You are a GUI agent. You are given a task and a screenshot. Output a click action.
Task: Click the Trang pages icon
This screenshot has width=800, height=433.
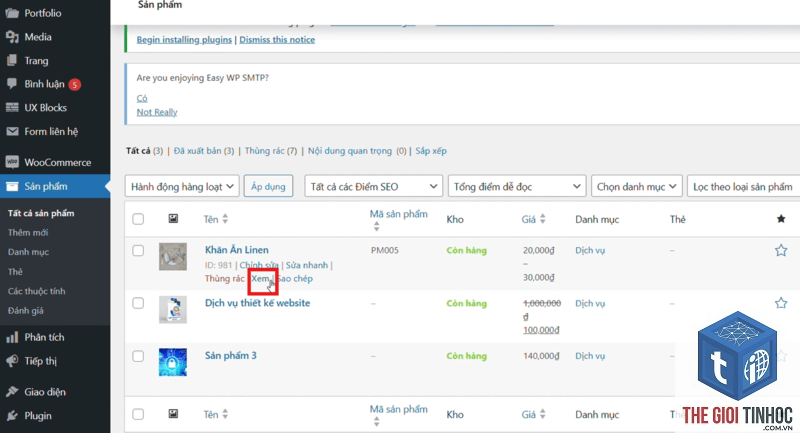point(12,61)
